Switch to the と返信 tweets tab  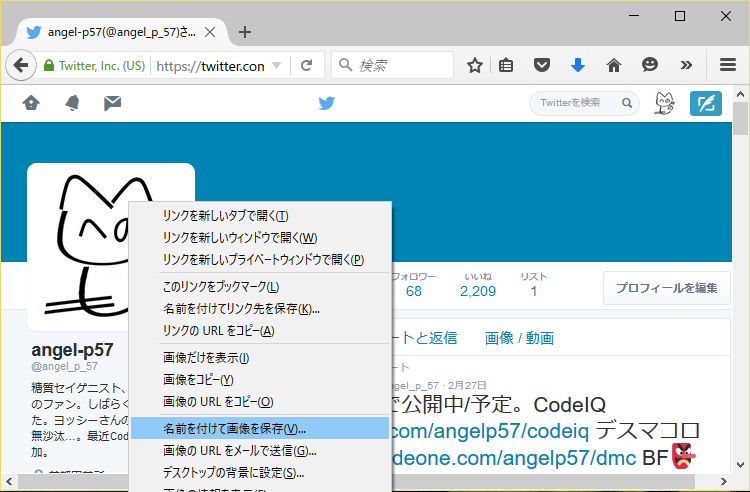[424, 338]
